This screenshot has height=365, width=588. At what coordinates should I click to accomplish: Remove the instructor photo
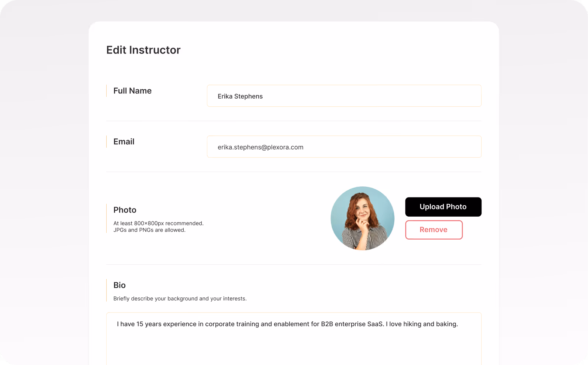coord(434,230)
